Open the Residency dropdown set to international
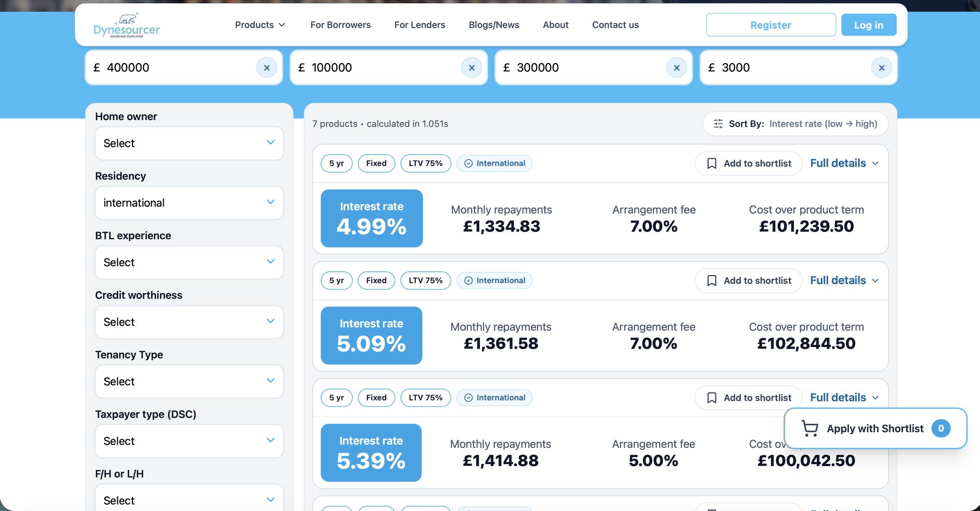 (x=189, y=203)
